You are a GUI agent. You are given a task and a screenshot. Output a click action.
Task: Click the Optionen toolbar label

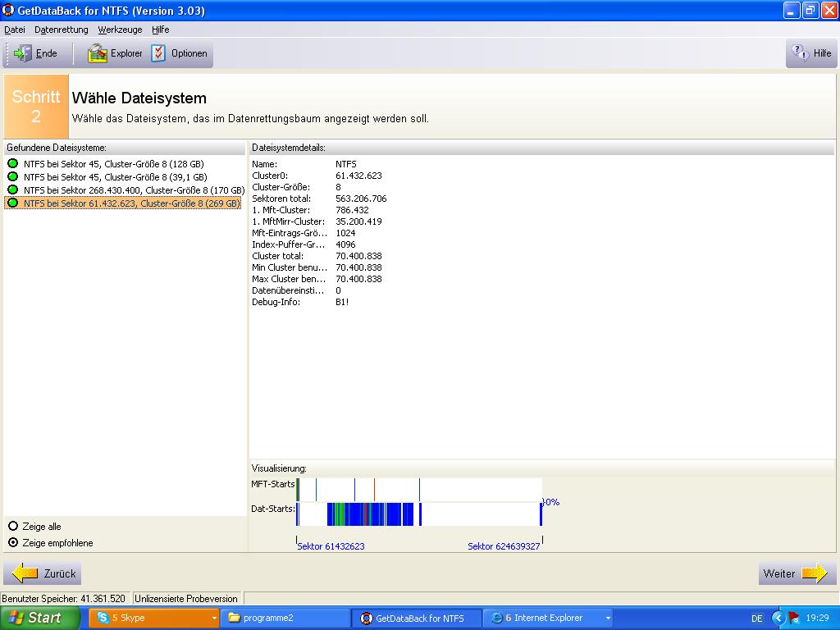tap(189, 53)
